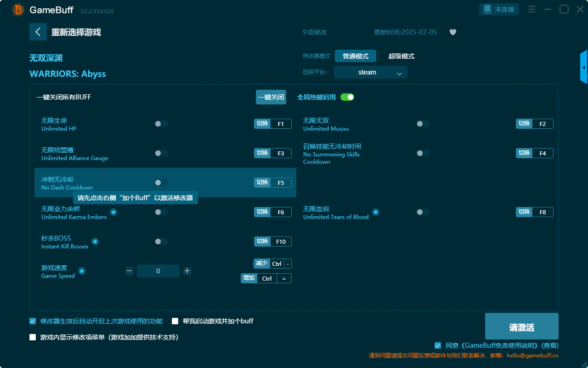The height and width of the screenshot is (368, 588).
Task: Click the Game Speed value input field
Action: (158, 271)
